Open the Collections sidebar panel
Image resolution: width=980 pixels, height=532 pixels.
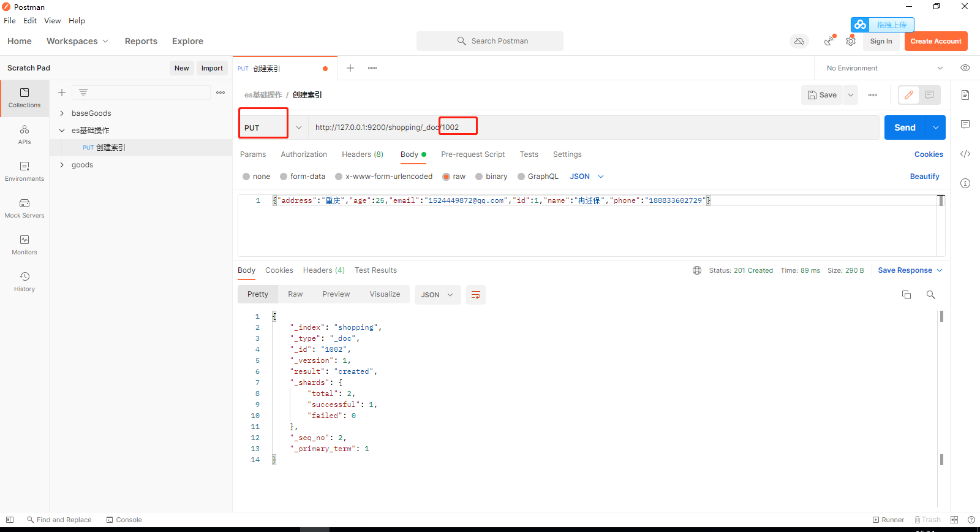click(24, 98)
